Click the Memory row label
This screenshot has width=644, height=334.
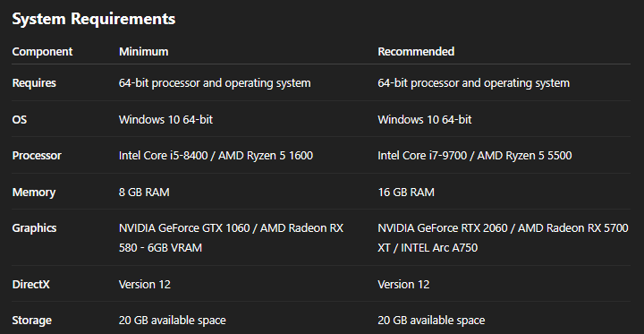[x=34, y=193]
